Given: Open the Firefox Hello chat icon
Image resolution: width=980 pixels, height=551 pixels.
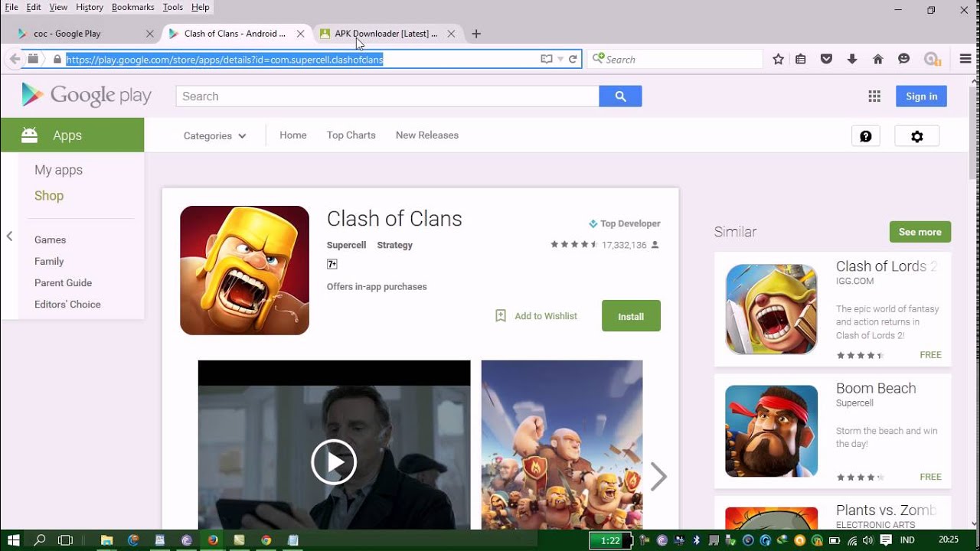Looking at the screenshot, I should coord(903,59).
